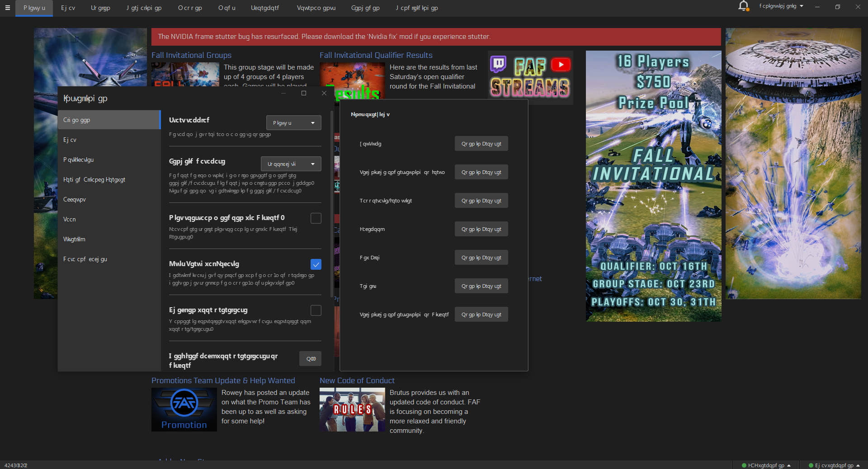Image resolution: width=868 pixels, height=469 pixels.
Task: Expand the 'HCHxgtdqpf gp' status bar menu
Action: click(x=766, y=465)
